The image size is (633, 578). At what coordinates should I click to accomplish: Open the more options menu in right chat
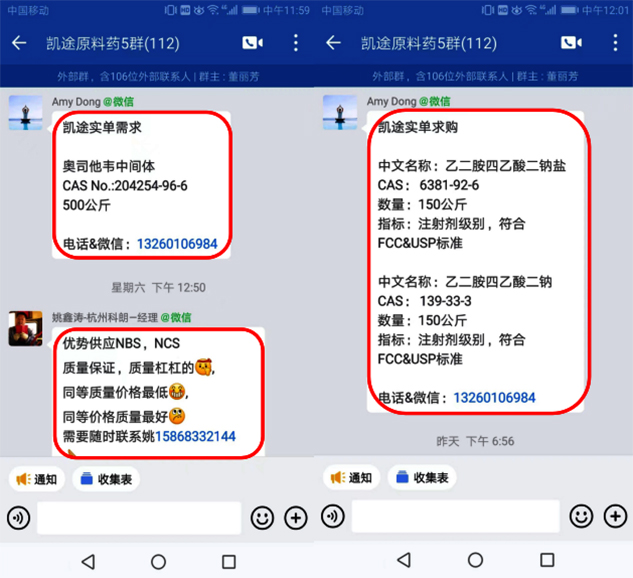pyautogui.click(x=615, y=42)
